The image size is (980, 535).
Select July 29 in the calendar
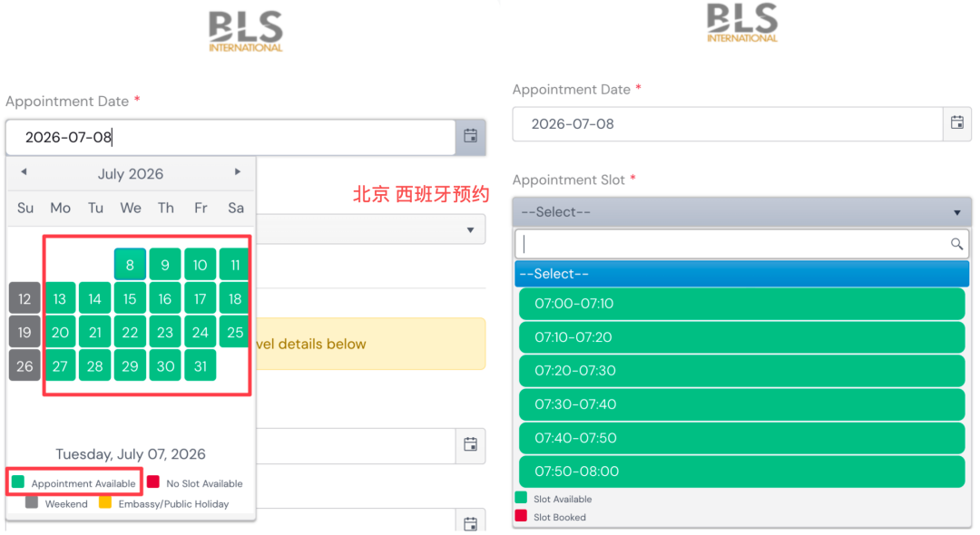coord(130,365)
